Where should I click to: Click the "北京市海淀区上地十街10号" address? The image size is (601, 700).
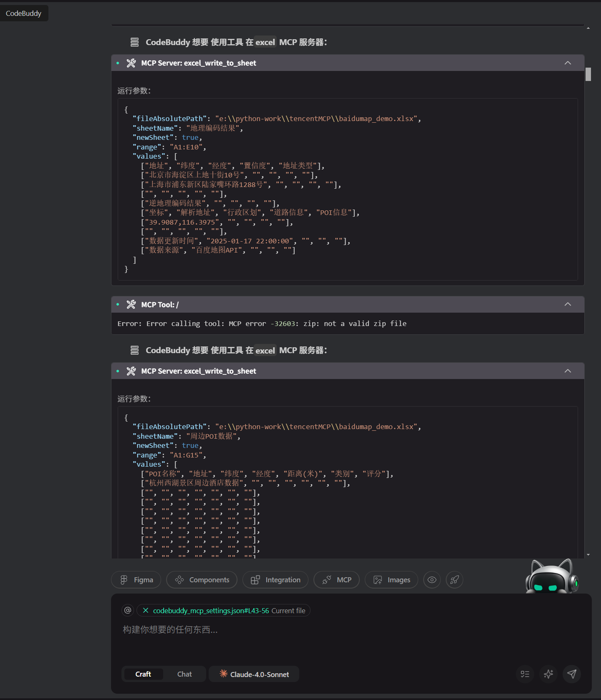click(194, 175)
